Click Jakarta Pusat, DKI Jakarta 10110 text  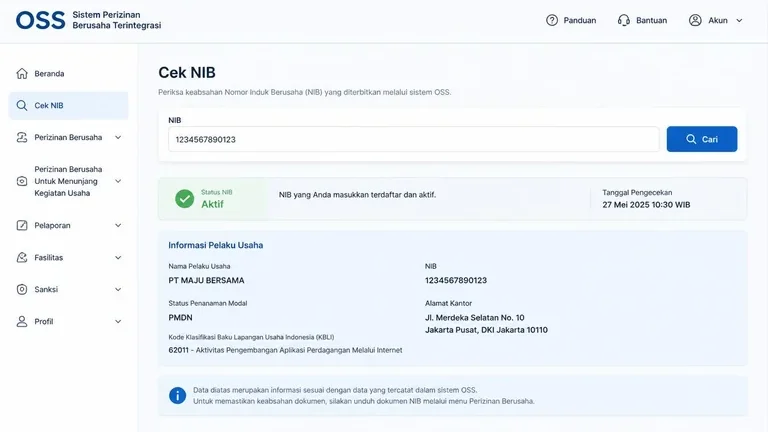(486, 330)
